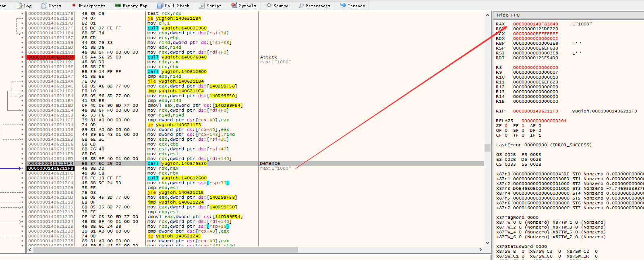Open the Breakpoints tab
The height and width of the screenshot is (260, 644).
(89, 6)
